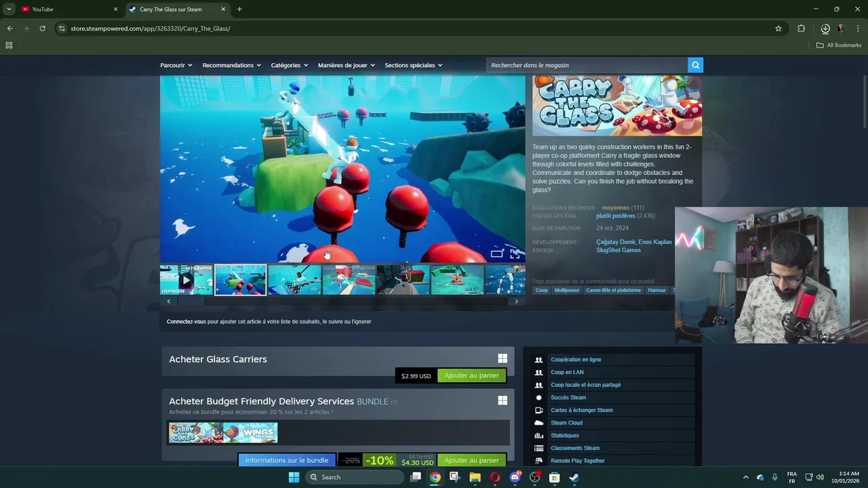
Task: Click the Steam store search magnifier button
Action: pyautogui.click(x=695, y=65)
